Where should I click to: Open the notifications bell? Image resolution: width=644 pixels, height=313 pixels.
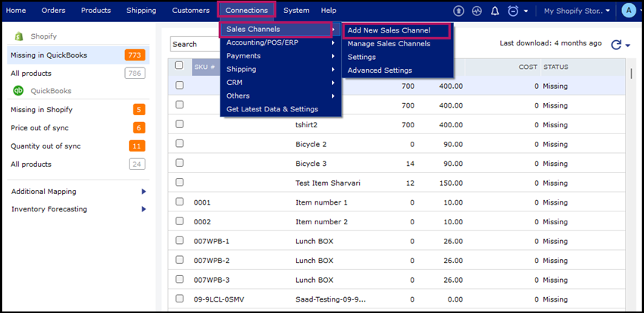tap(495, 11)
